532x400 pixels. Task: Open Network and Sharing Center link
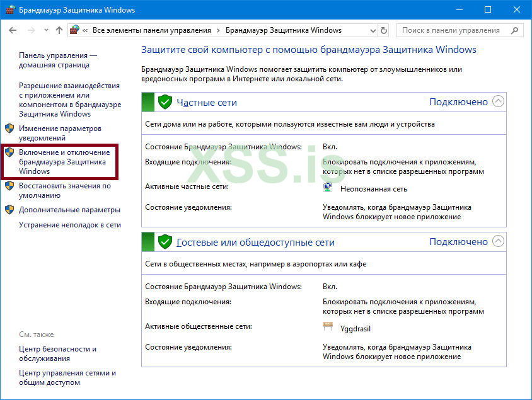tap(67, 377)
